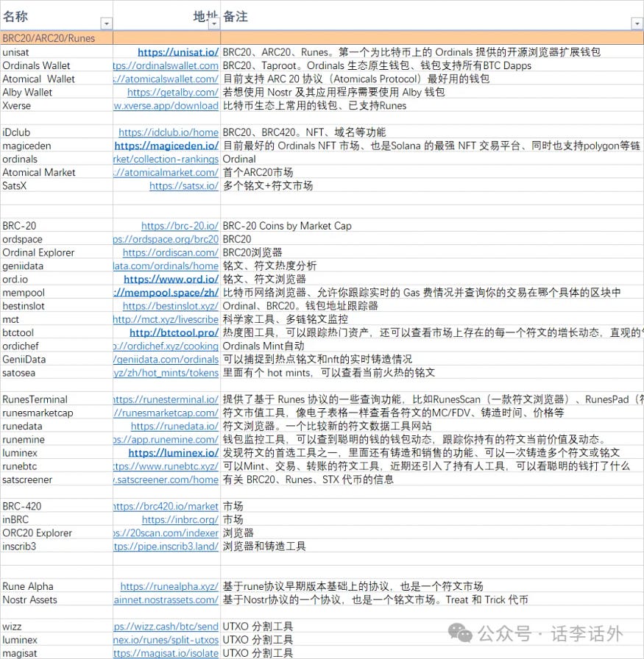Open the magisat.io/isolate link

[x=166, y=654]
